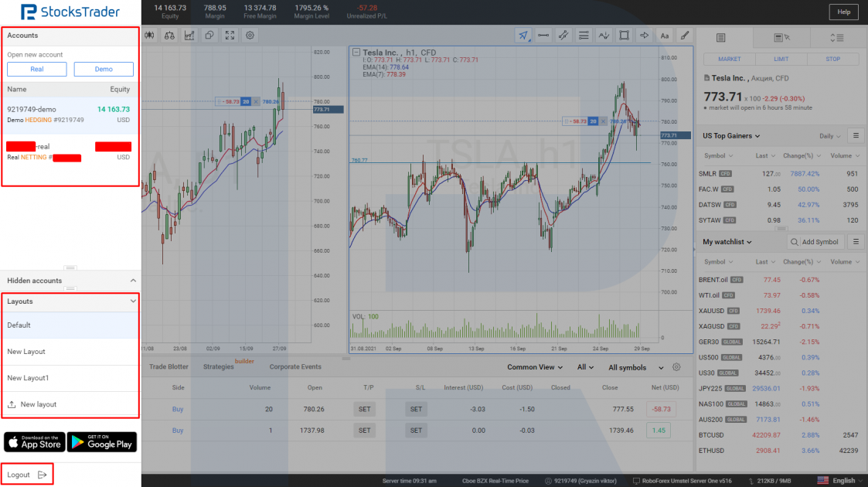Select STOP order type
Image resolution: width=868 pixels, height=487 pixels.
832,60
